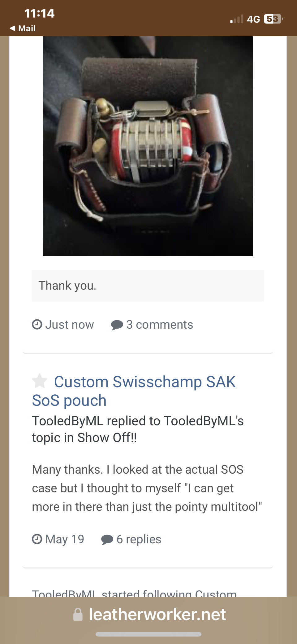Tap the star icon beside Custom Swisschamp title
The width and height of the screenshot is (297, 644).
(x=40, y=381)
